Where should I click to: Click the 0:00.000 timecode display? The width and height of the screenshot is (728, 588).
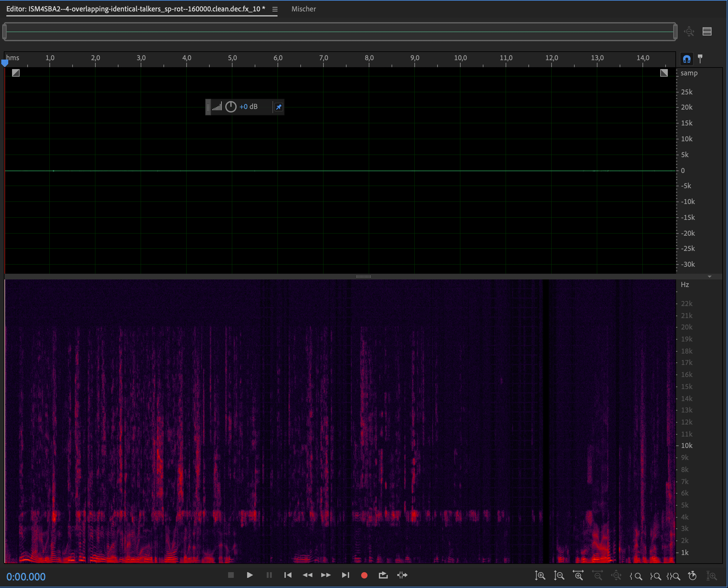pyautogui.click(x=26, y=577)
